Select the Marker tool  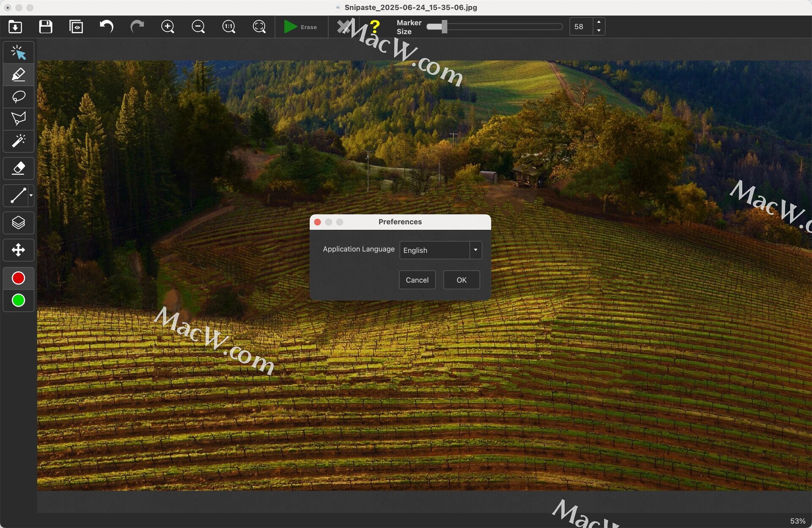(19, 74)
